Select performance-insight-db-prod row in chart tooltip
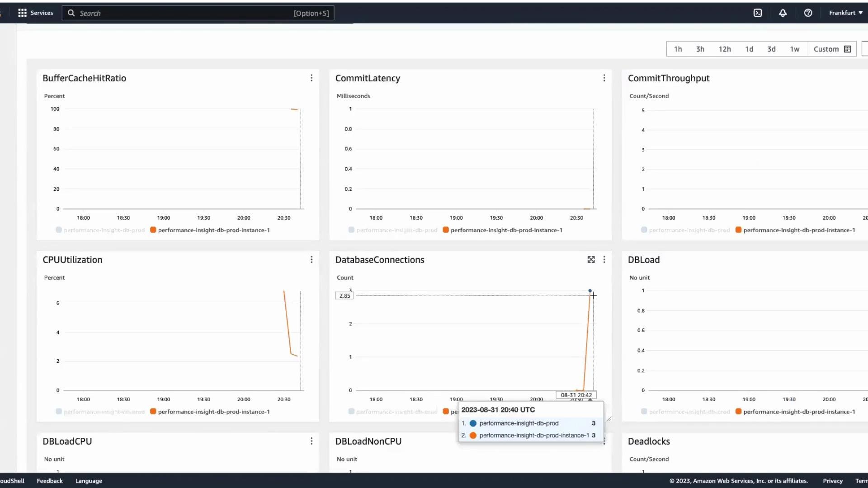The width and height of the screenshot is (868, 488). coord(531,423)
